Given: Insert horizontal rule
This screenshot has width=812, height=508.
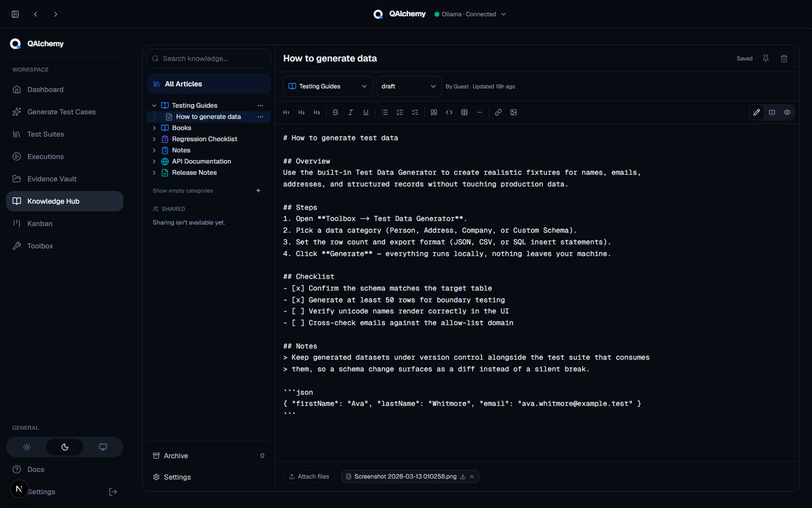Looking at the screenshot, I should (x=480, y=112).
